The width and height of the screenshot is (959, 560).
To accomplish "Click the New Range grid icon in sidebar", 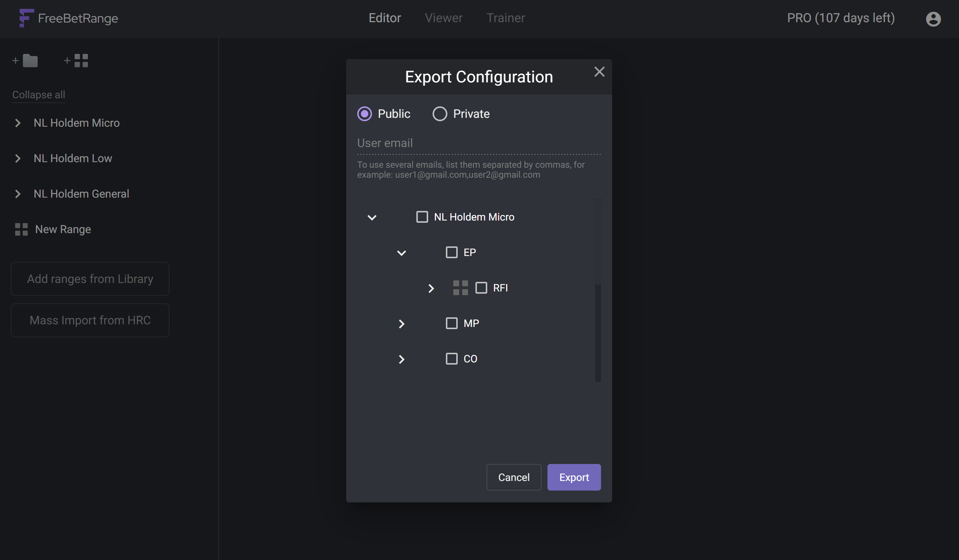I will (21, 229).
